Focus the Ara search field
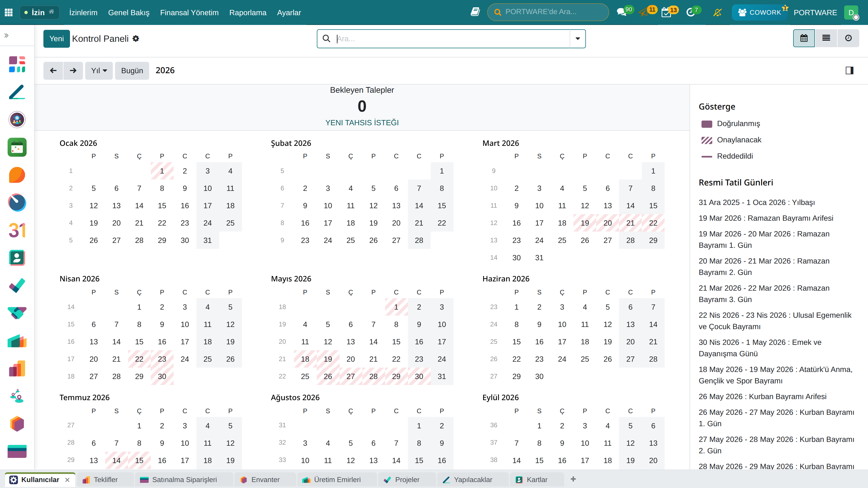 (452, 39)
